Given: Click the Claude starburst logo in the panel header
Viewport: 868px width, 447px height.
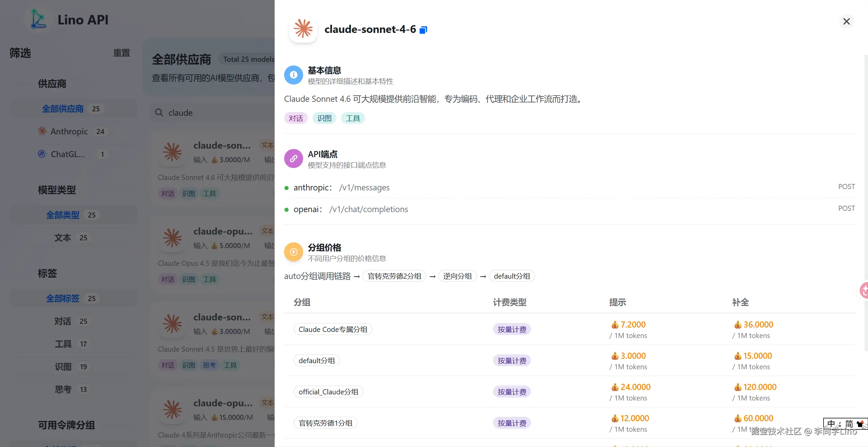Looking at the screenshot, I should click(x=303, y=29).
